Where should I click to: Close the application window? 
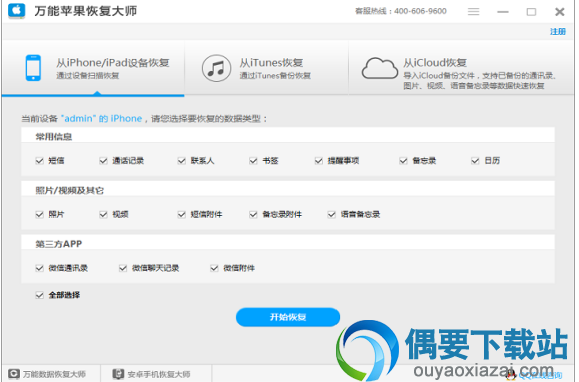click(560, 12)
